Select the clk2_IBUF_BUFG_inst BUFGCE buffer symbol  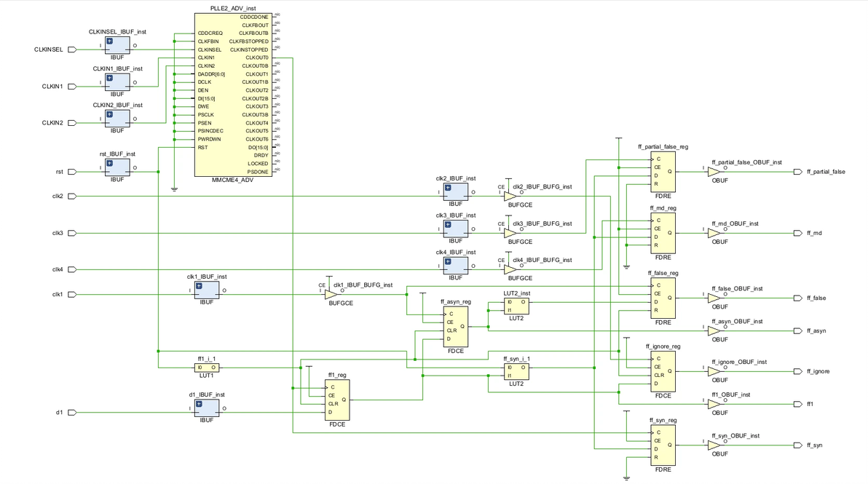click(x=510, y=197)
